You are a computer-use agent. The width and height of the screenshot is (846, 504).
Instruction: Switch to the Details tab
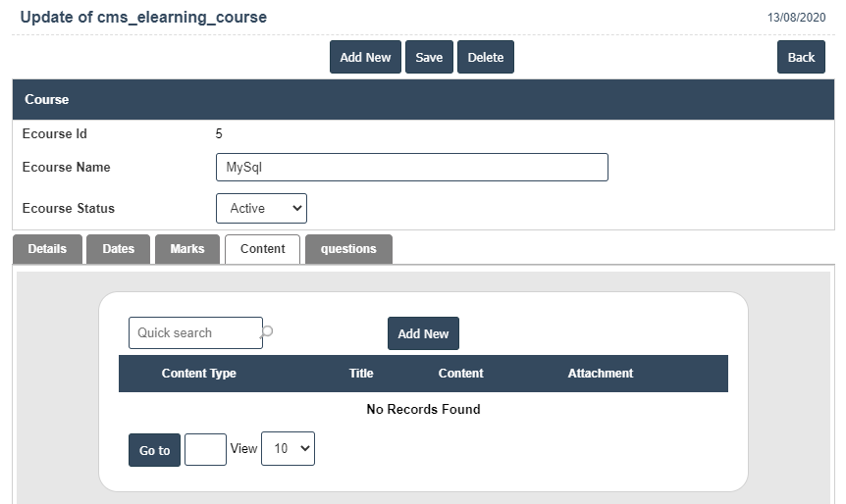pyautogui.click(x=47, y=249)
